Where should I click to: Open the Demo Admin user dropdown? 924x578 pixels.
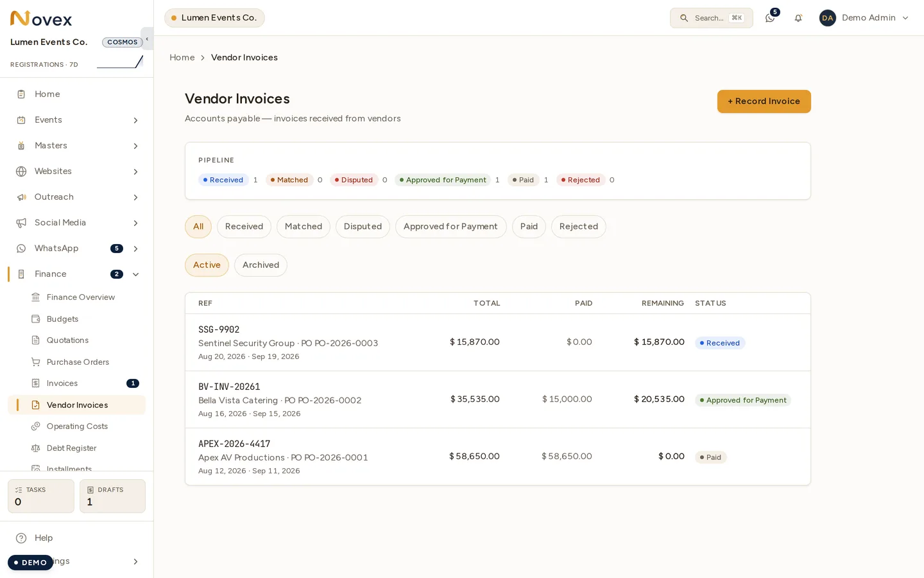pos(864,18)
